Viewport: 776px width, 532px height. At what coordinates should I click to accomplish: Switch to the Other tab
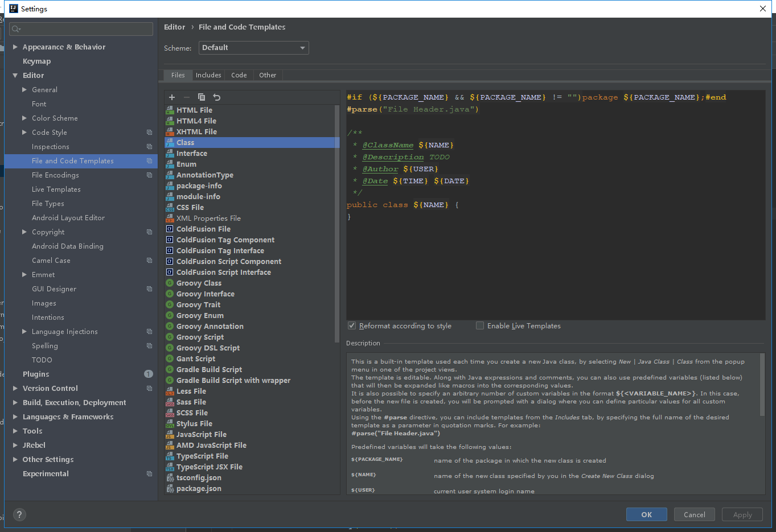tap(268, 75)
